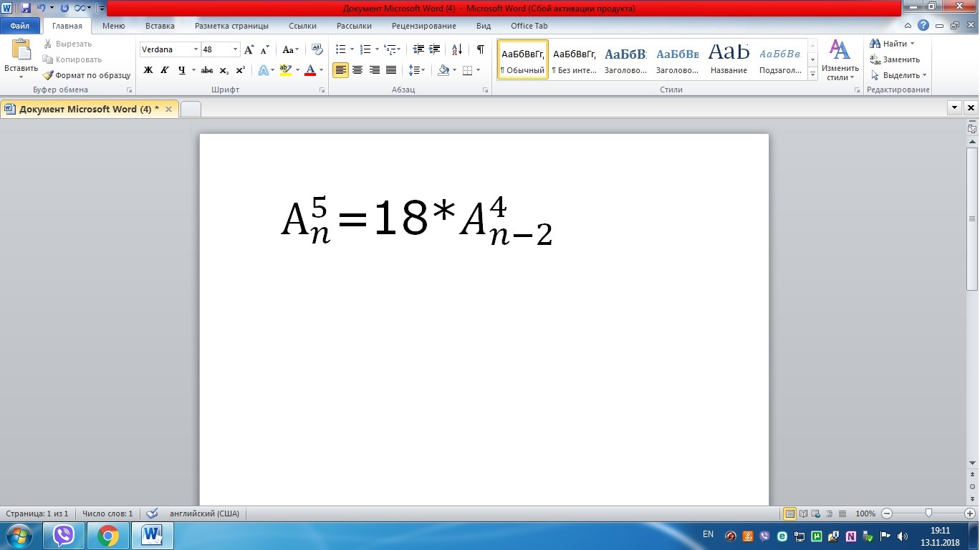Click the zoom slider handle

pyautogui.click(x=928, y=513)
